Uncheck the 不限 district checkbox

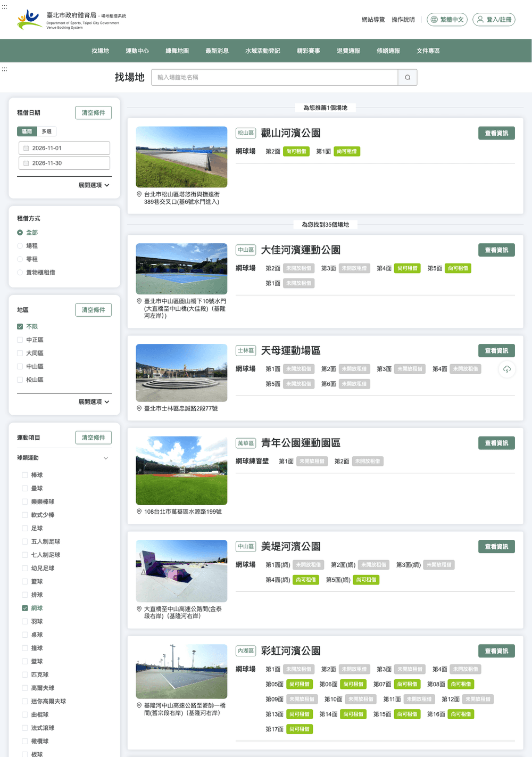20,326
